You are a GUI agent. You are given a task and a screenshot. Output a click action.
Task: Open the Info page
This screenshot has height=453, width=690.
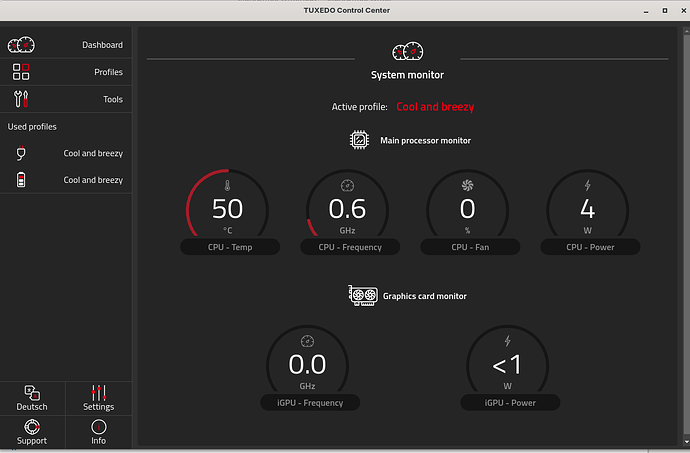(x=99, y=432)
